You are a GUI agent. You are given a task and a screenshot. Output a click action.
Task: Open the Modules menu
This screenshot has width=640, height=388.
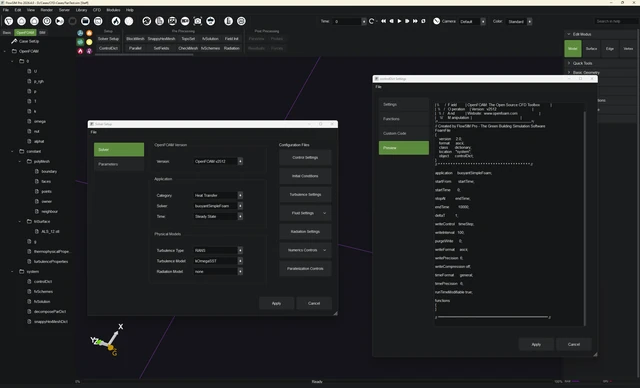(113, 10)
